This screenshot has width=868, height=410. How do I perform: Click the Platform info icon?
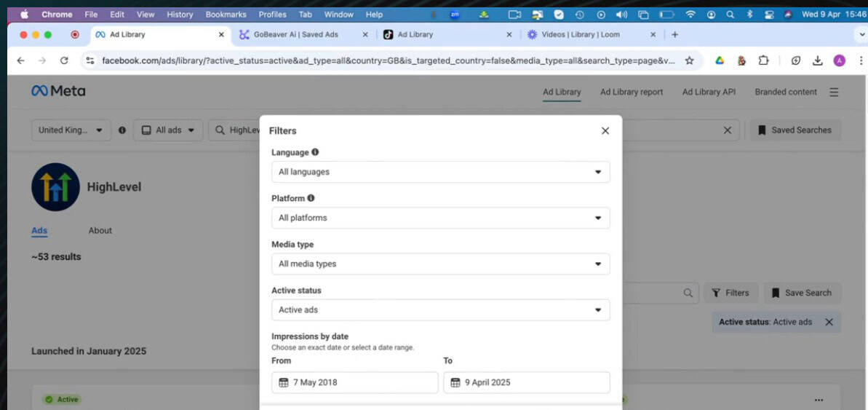click(311, 198)
